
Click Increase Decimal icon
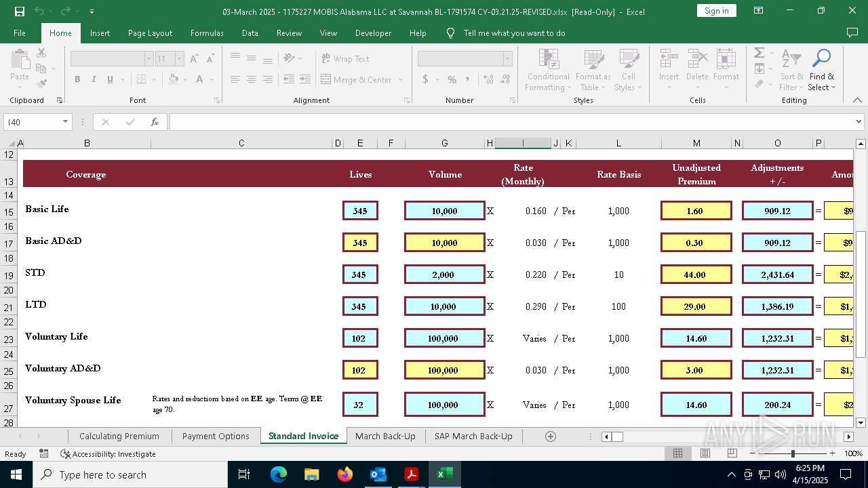coord(488,79)
